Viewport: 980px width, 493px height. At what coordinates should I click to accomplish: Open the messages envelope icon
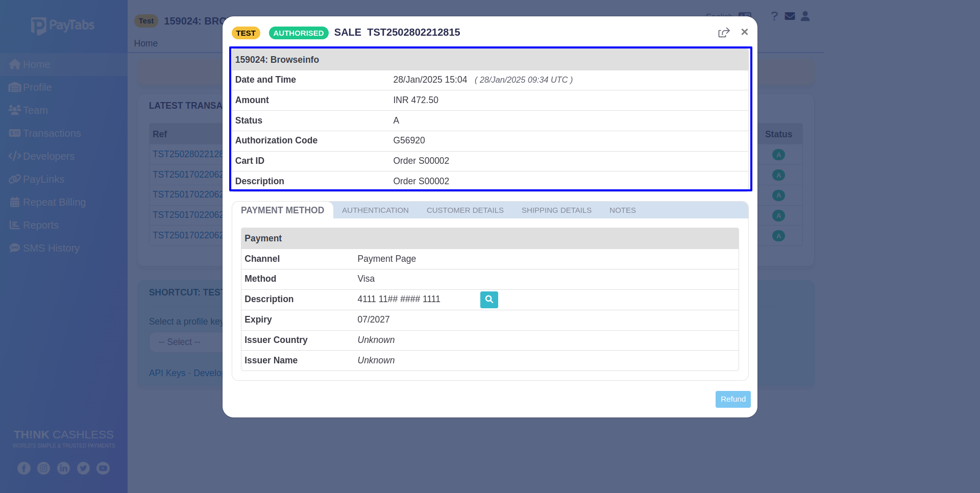pyautogui.click(x=790, y=16)
